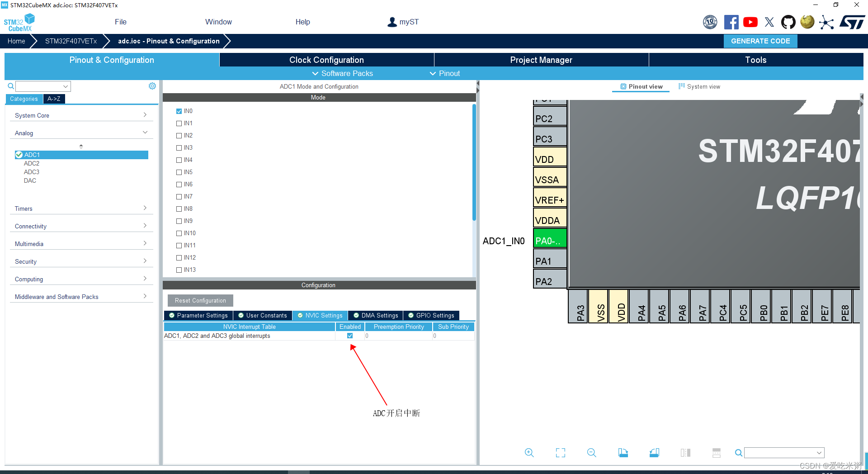This screenshot has width=868, height=474.
Task: Open the X (Twitter) icon link
Action: [769, 22]
